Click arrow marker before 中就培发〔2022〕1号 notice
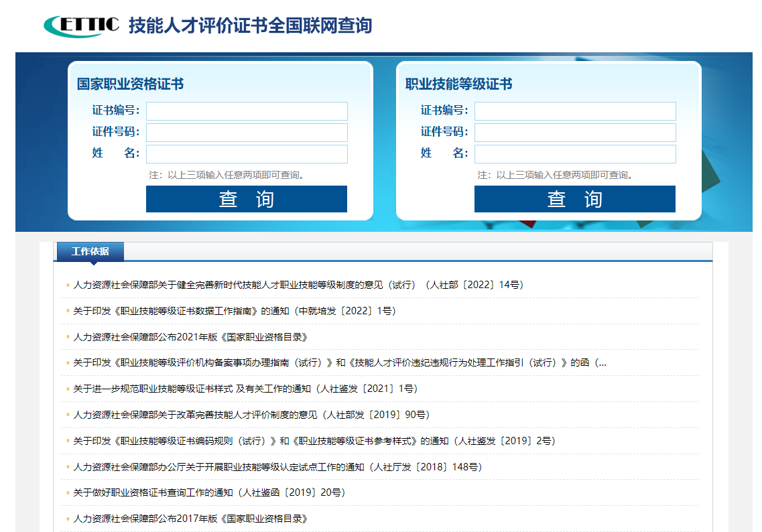 pos(67,310)
